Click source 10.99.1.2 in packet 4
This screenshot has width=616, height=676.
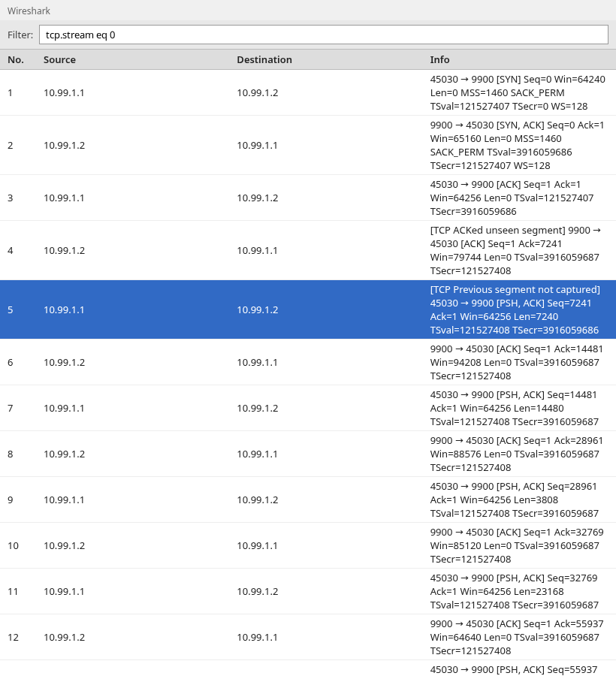(x=65, y=250)
